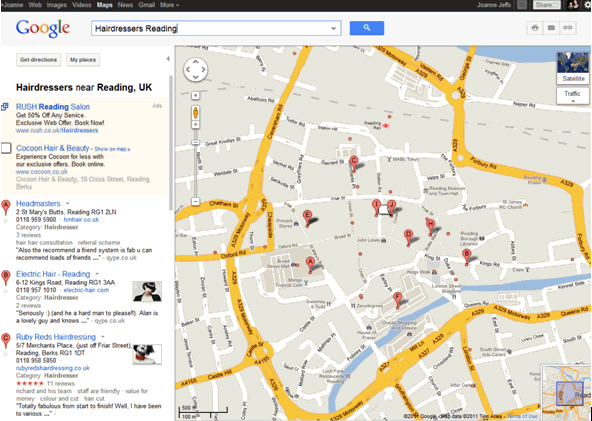Image resolution: width=592 pixels, height=421 pixels.
Task: Click red pin A beside Headmasters listing
Action: click(5, 207)
